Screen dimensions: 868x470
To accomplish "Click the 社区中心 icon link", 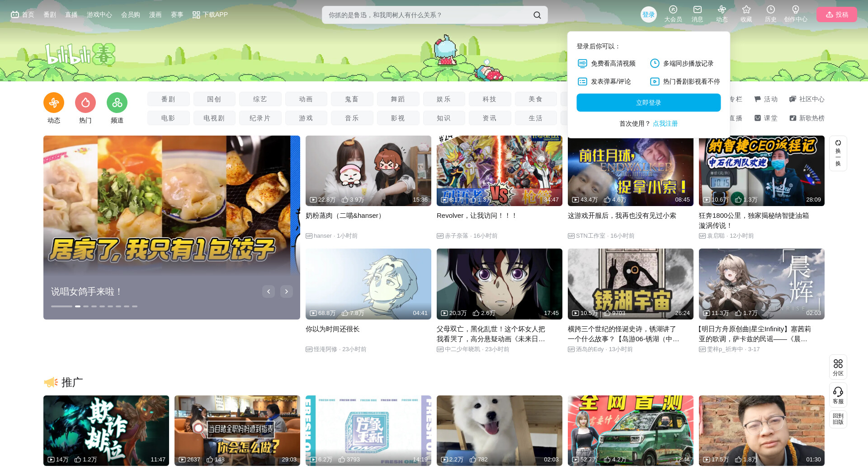I will coord(807,99).
